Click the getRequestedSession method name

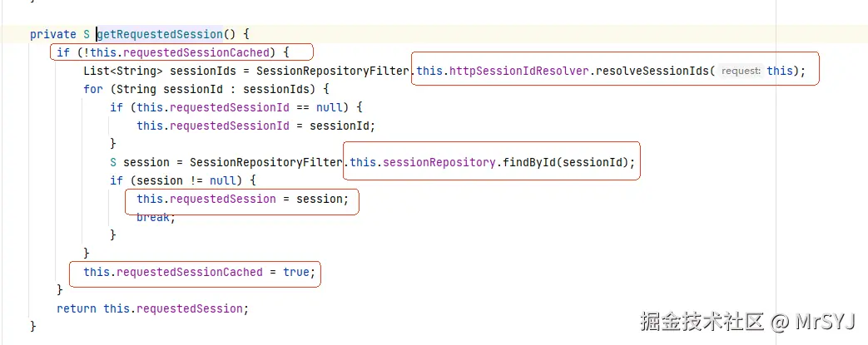point(160,34)
